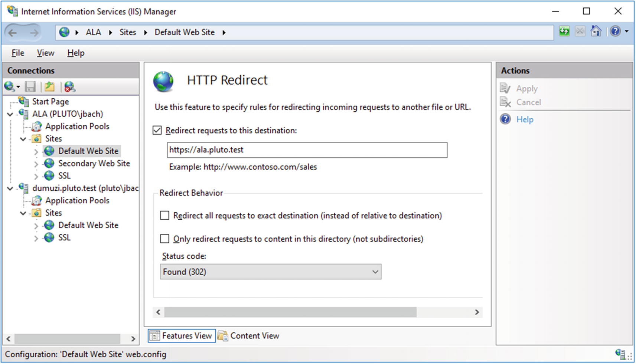This screenshot has width=636, height=364.
Task: Go to Home via house icon
Action: pos(596,31)
